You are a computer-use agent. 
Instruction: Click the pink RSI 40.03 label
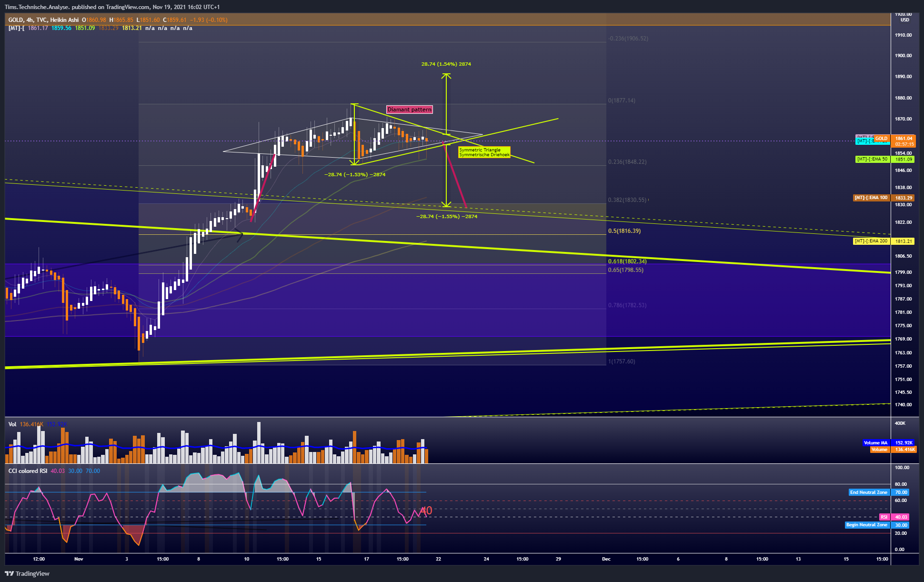pos(894,517)
